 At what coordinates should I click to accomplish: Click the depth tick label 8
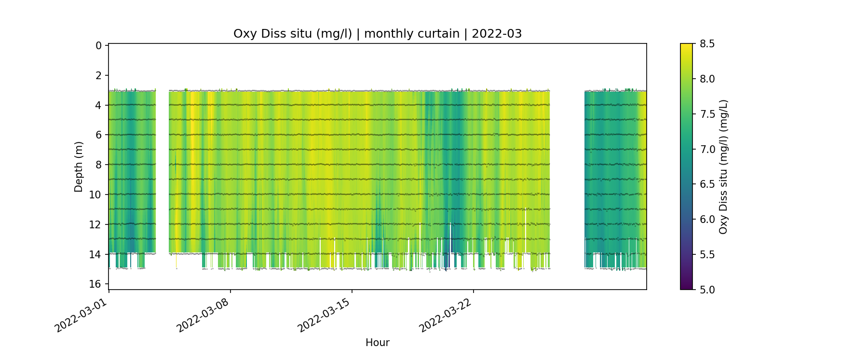(x=98, y=165)
